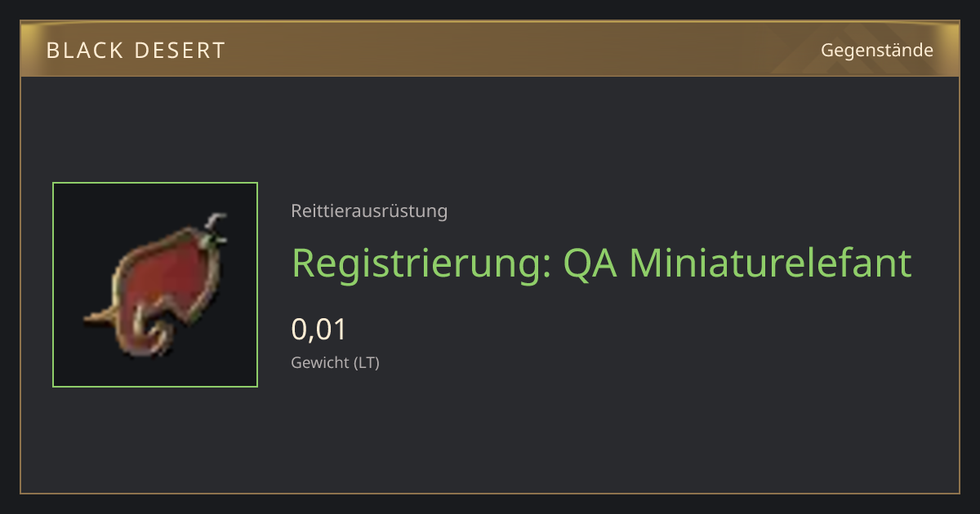Screen dimensions: 980x514
Task: Go to the Gegenstände section
Action: pyautogui.click(x=877, y=51)
